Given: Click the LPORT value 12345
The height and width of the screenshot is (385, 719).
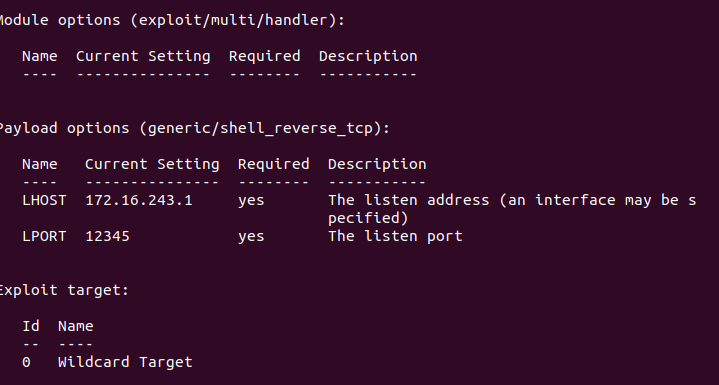Looking at the screenshot, I should (x=107, y=236).
